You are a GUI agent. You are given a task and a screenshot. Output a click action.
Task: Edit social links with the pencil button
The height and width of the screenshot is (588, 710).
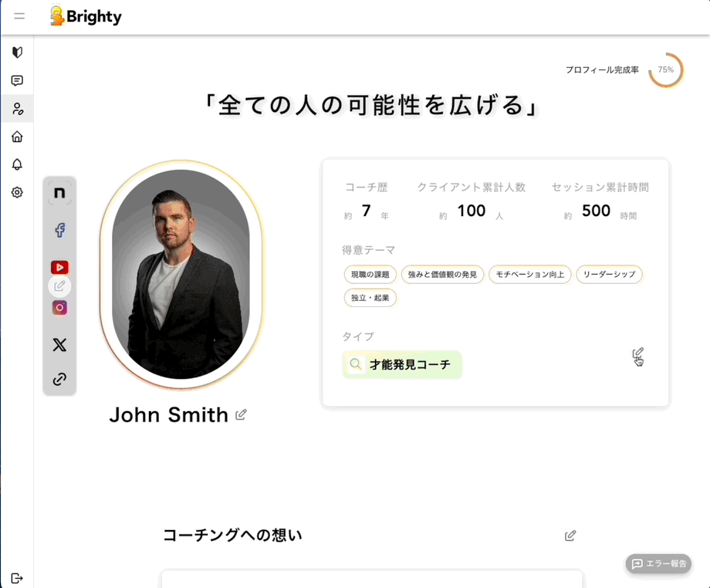pyautogui.click(x=59, y=286)
